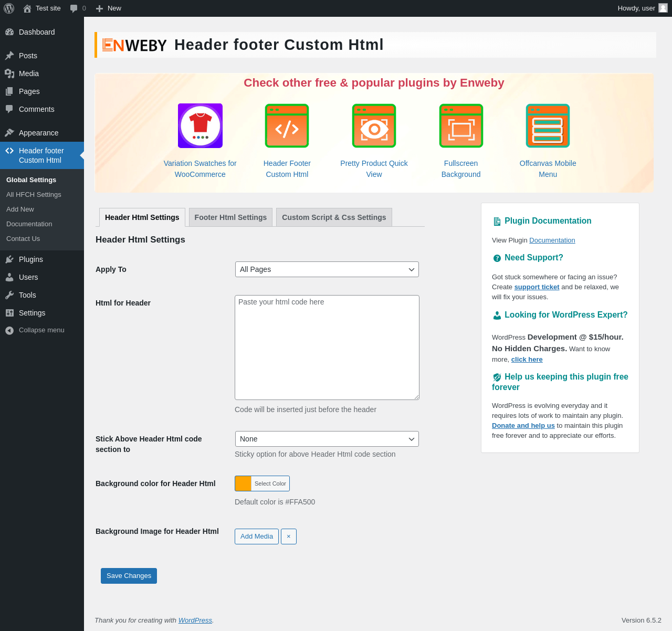Image resolution: width=672 pixels, height=631 pixels.
Task: Follow the click here link
Action: point(527,360)
